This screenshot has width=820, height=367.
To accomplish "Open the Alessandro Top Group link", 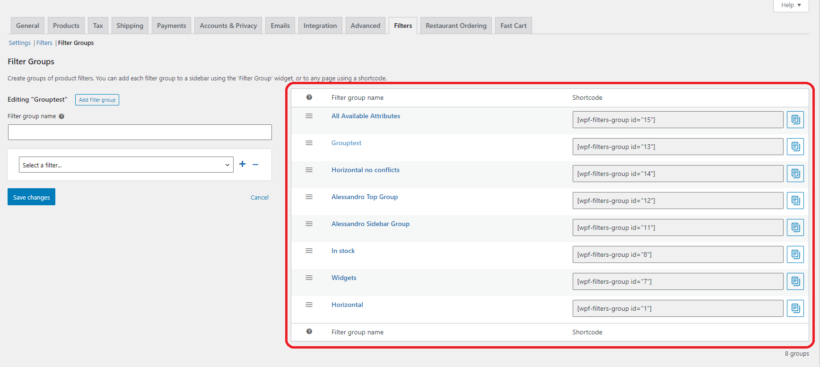I will (x=365, y=197).
